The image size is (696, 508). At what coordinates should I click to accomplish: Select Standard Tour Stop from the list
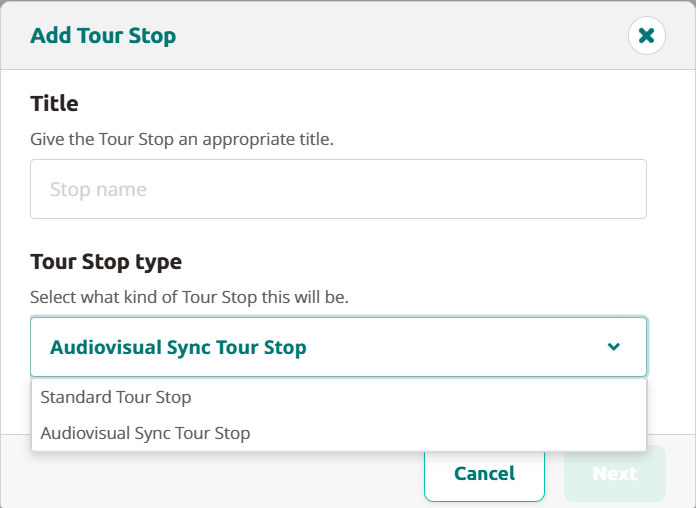[x=116, y=397]
